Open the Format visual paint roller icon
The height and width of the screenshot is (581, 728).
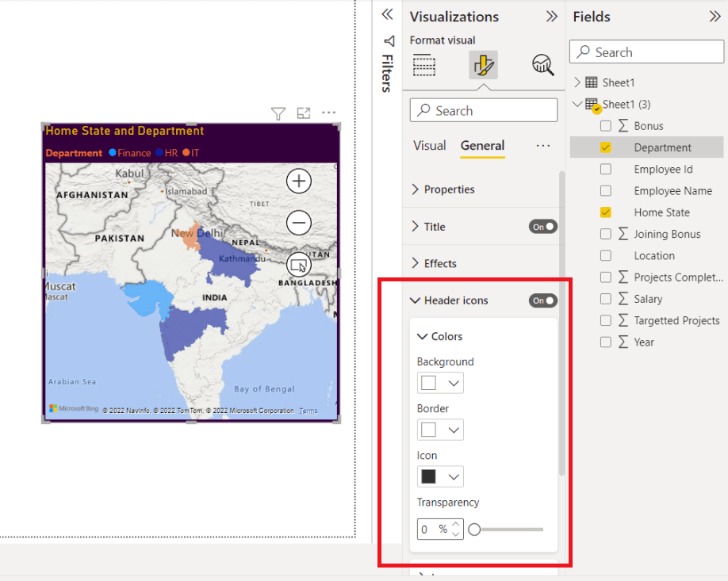coord(483,65)
